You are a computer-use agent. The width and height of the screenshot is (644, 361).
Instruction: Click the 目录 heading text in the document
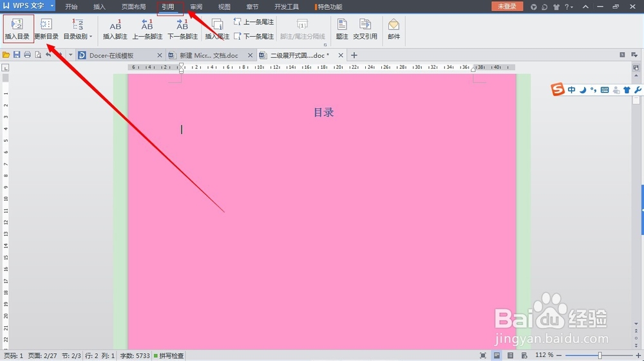click(x=324, y=113)
